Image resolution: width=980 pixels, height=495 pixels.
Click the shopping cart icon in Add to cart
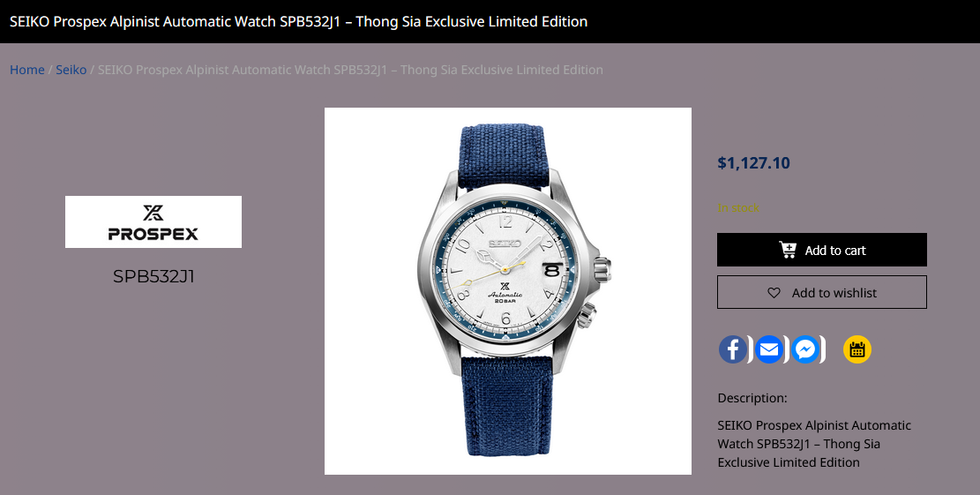788,250
